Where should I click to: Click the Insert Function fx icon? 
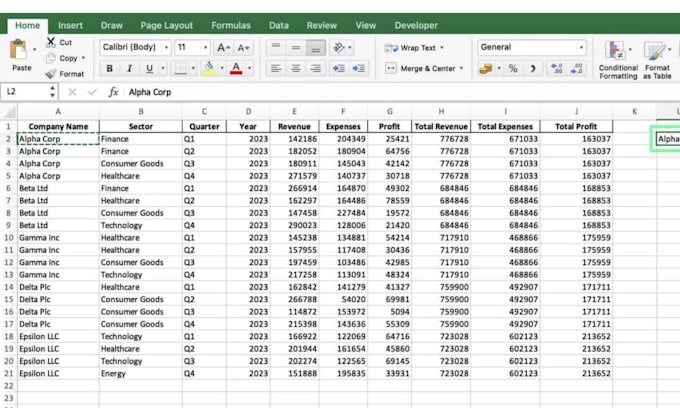point(113,92)
